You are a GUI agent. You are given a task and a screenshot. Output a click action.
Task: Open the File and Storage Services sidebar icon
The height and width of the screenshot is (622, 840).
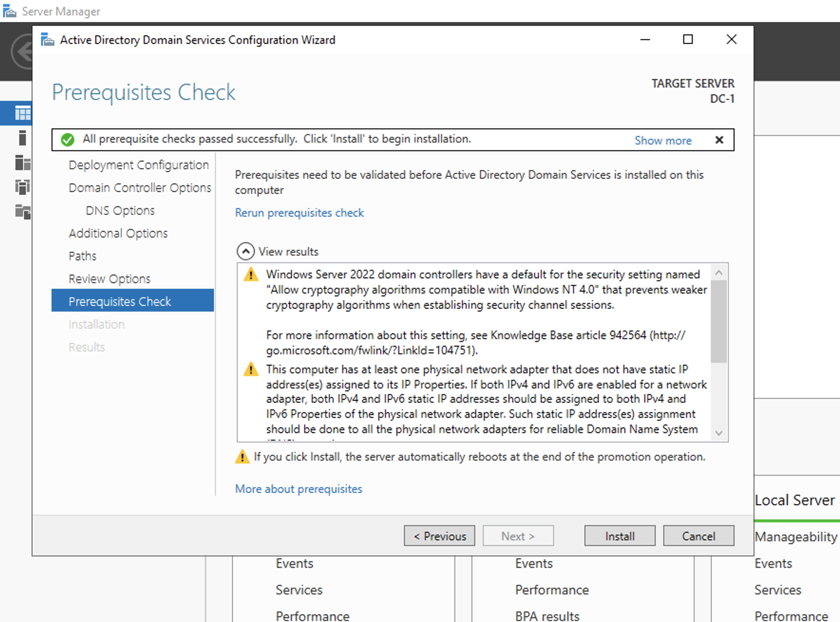pos(22,212)
